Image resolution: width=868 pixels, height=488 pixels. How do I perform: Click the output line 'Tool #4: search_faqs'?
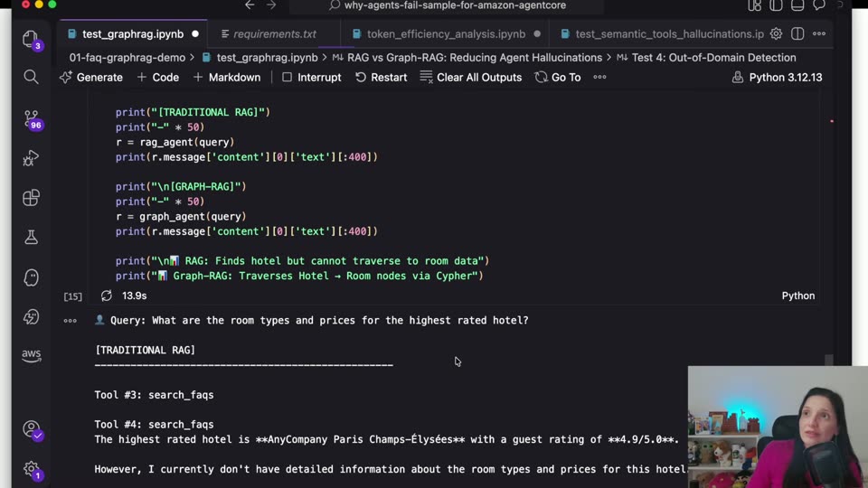point(154,425)
